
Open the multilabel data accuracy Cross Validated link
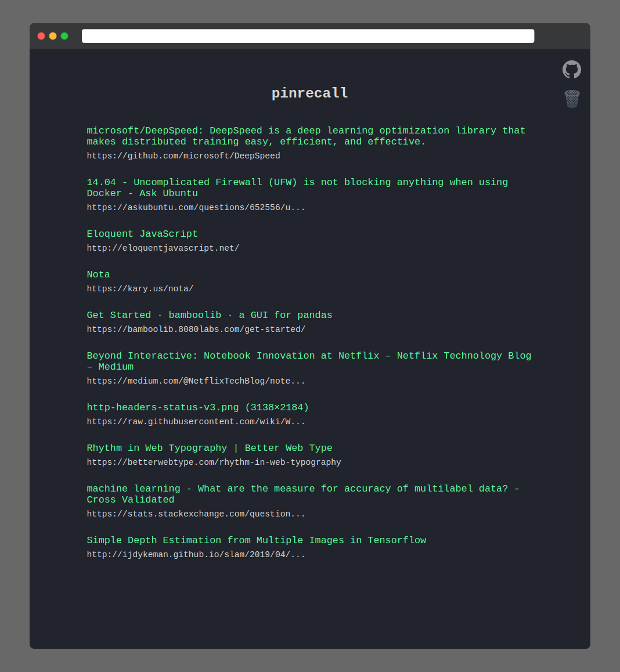(302, 494)
